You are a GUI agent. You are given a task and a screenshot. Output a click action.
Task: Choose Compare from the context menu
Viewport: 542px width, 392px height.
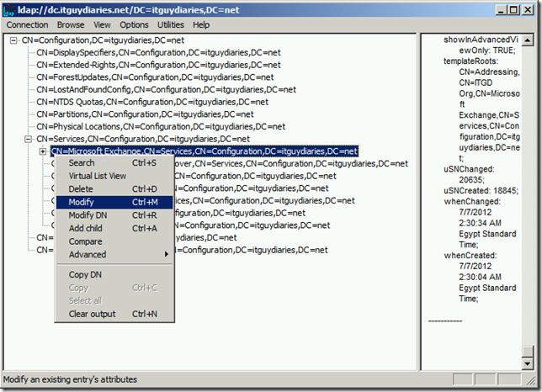tap(114, 241)
